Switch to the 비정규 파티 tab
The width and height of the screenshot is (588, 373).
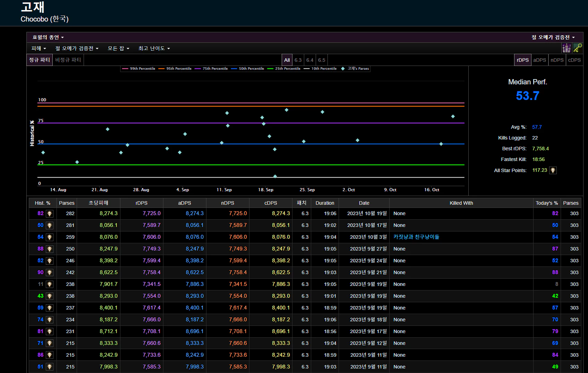tap(68, 60)
